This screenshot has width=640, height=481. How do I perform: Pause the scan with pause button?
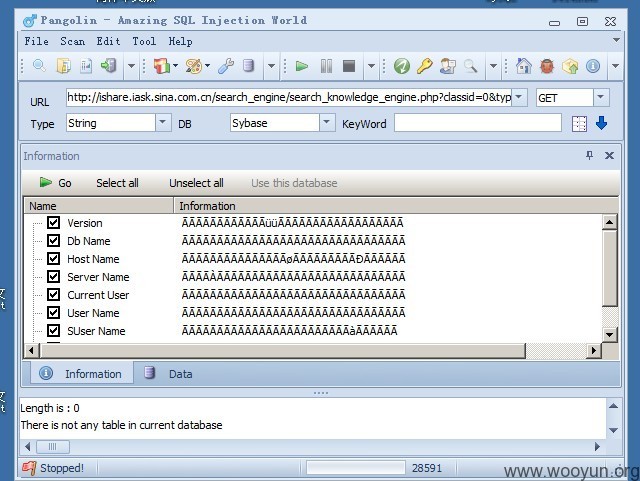326,66
